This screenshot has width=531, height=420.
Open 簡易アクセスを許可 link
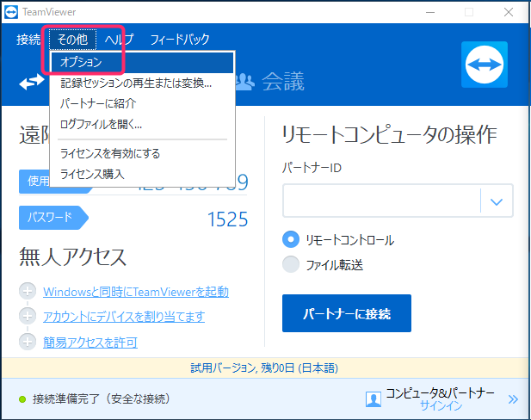[x=90, y=343]
